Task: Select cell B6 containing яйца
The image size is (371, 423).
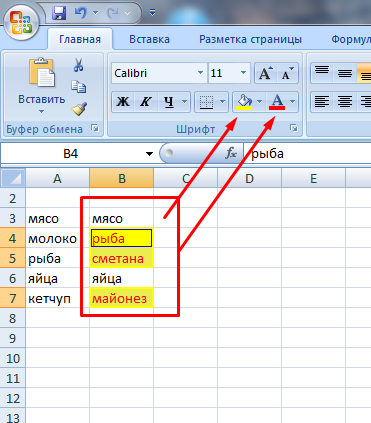Action: (122, 278)
